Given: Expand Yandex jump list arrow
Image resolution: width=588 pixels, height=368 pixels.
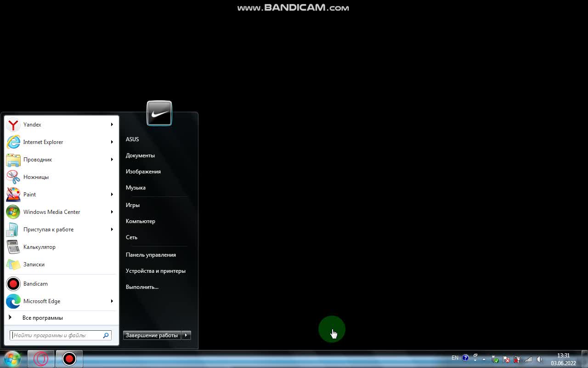Looking at the screenshot, I should (112, 125).
